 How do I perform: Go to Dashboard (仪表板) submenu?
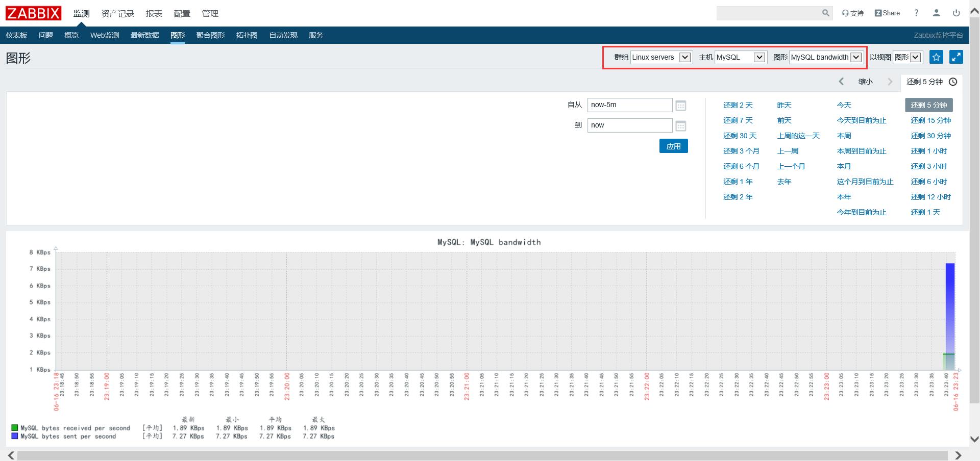click(x=16, y=35)
